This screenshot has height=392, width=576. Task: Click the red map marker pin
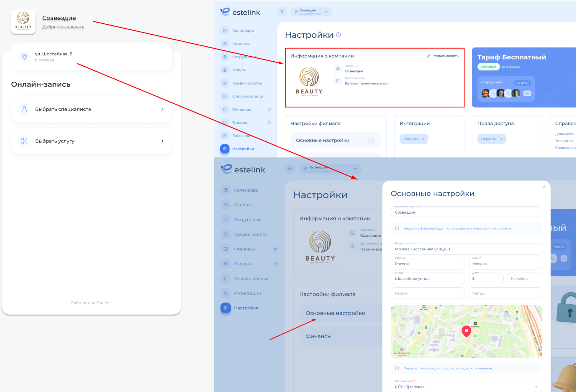click(x=466, y=331)
